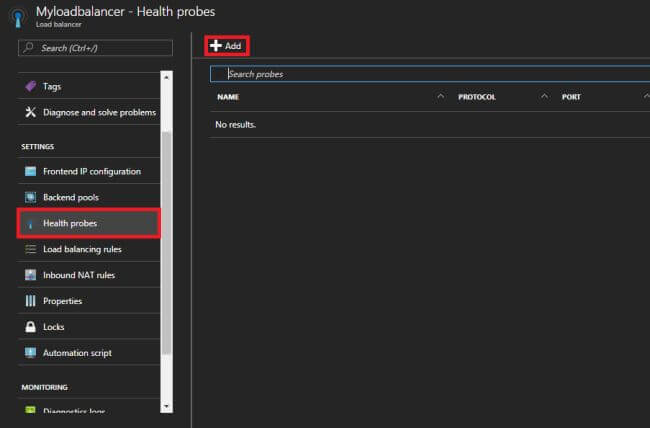Add a new health probe
Image resolution: width=650 pixels, height=428 pixels.
point(227,46)
